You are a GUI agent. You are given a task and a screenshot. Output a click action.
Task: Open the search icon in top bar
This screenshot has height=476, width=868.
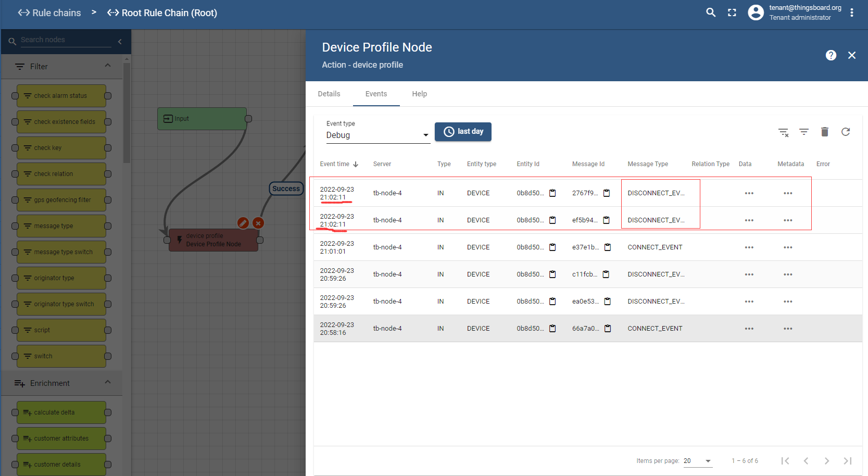pos(711,12)
